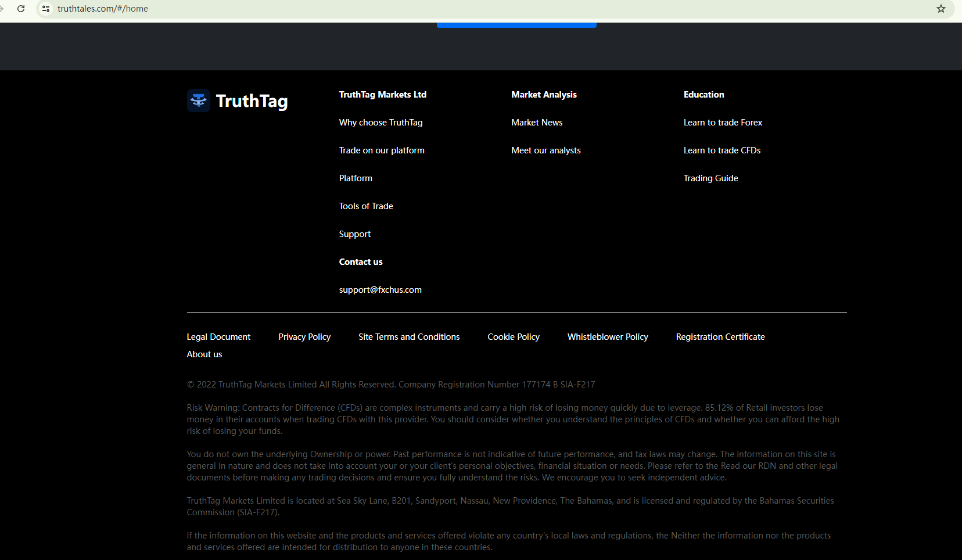View the Registration Certificate
Image resolution: width=962 pixels, height=560 pixels.
(720, 337)
